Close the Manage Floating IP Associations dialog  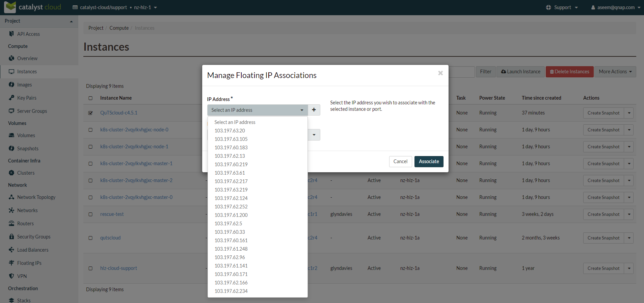coord(440,73)
